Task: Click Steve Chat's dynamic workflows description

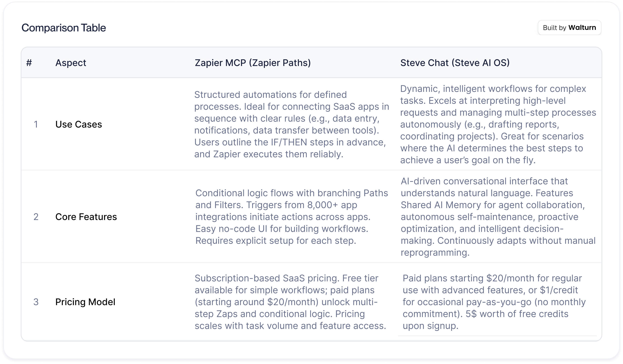Action: point(498,124)
